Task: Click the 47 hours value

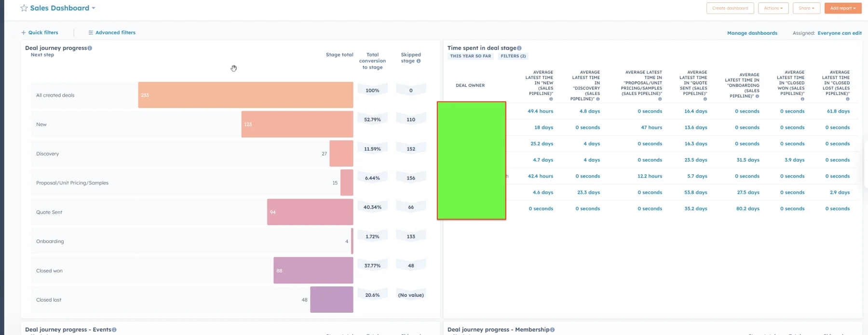Action: pos(651,127)
